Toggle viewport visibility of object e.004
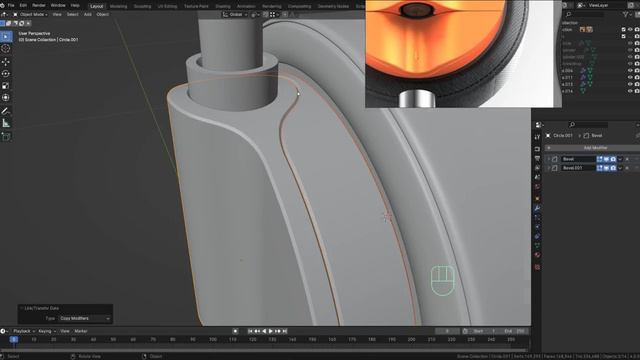Viewport: 640px width, 360px height. pyautogui.click(x=630, y=71)
